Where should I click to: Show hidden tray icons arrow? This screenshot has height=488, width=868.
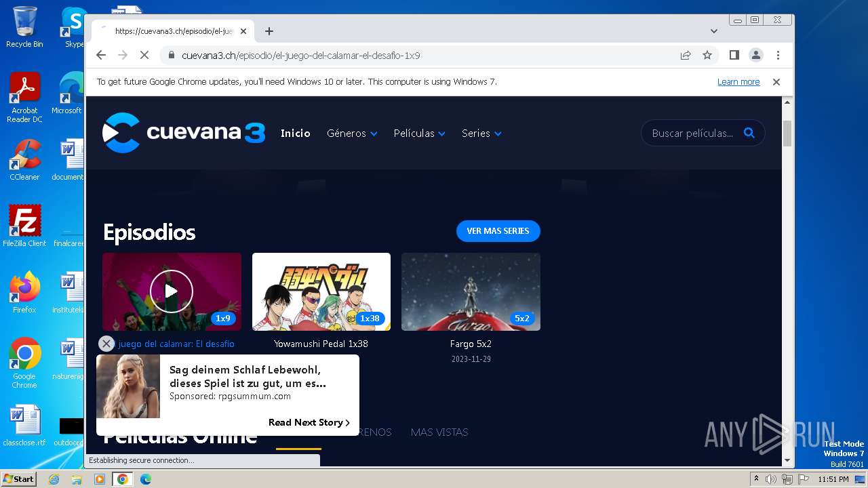tap(756, 479)
